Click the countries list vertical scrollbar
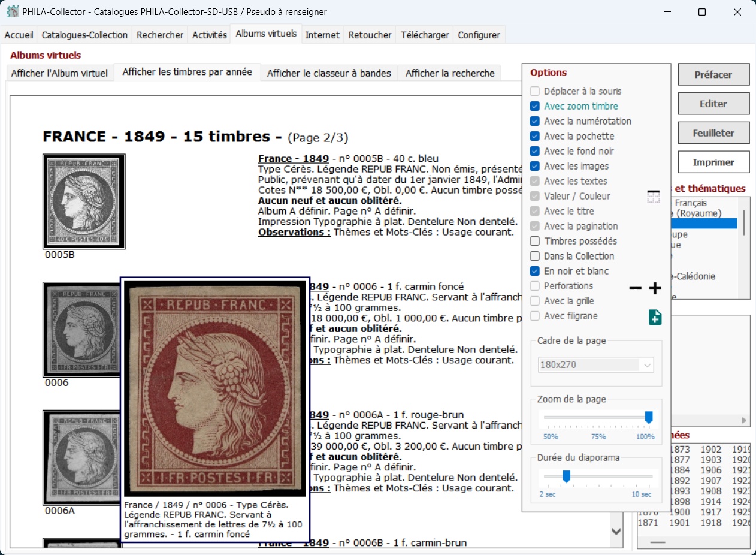The image size is (756, 555). (744, 223)
